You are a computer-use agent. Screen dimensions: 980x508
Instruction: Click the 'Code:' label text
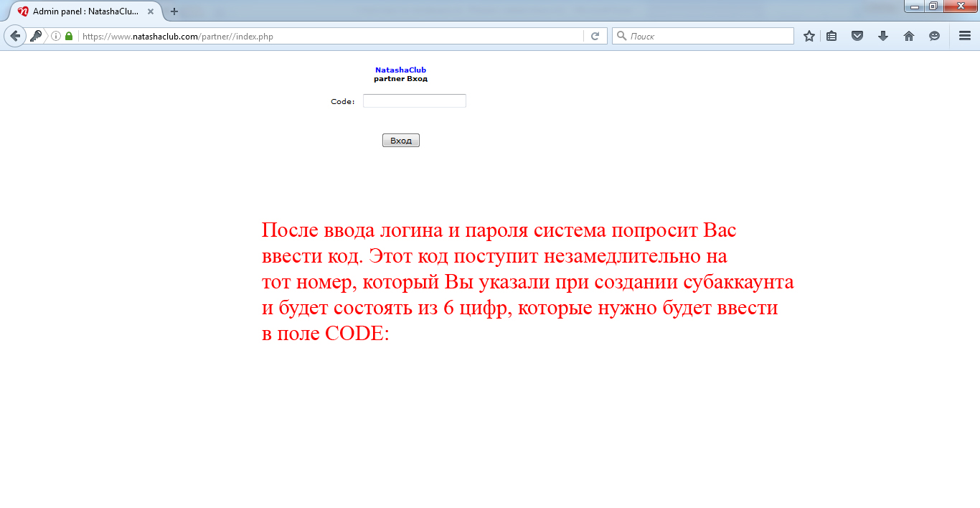click(x=343, y=102)
